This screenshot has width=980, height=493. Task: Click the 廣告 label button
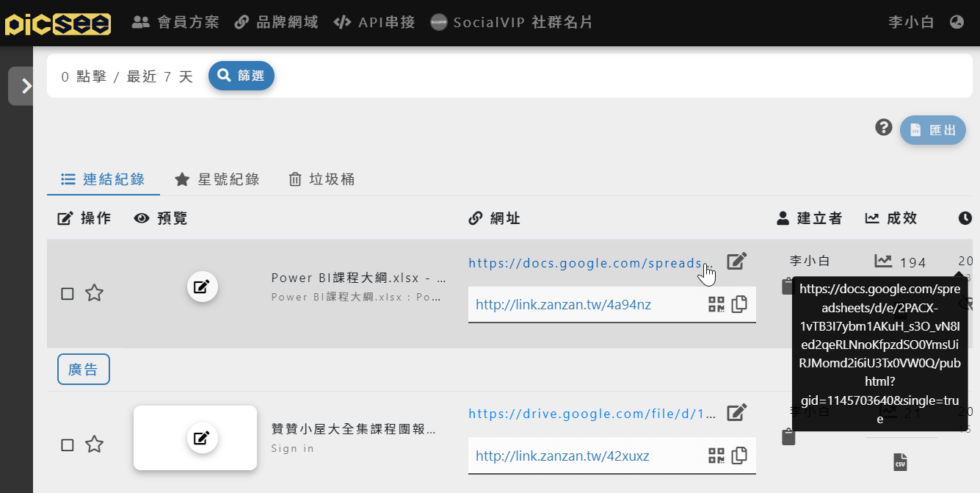tap(84, 370)
